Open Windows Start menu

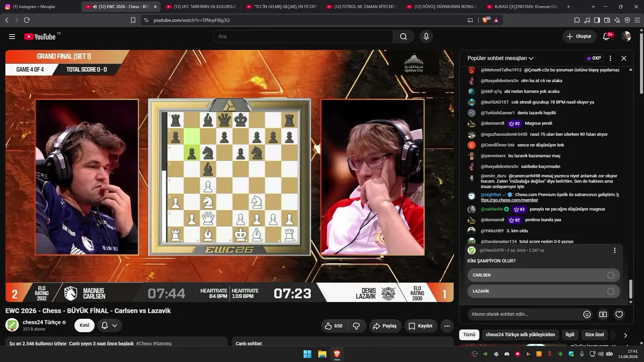307,354
